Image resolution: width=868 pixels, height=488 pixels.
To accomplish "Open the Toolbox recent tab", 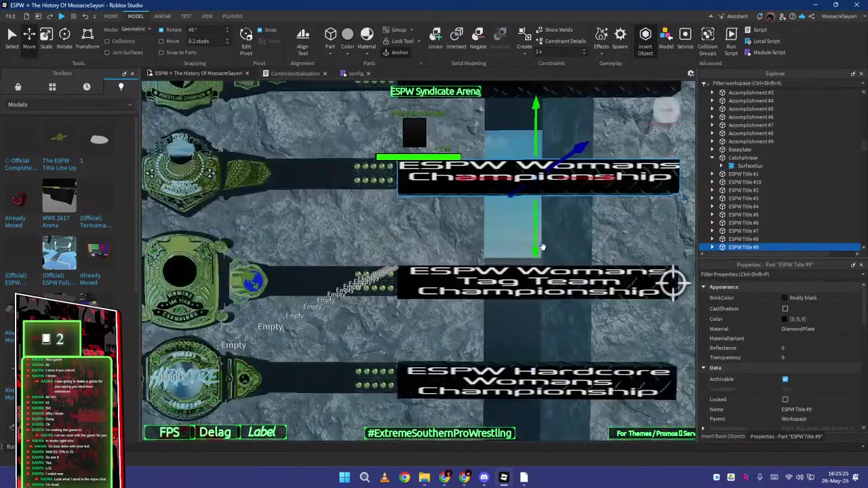I will coord(87,87).
